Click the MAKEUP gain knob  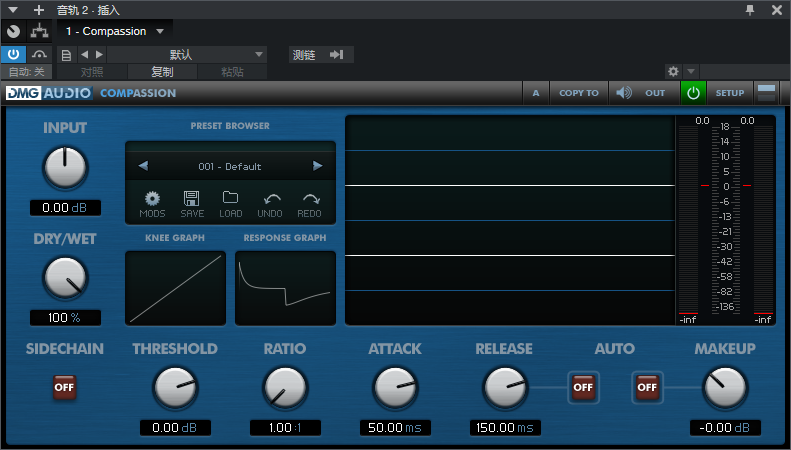[x=725, y=387]
